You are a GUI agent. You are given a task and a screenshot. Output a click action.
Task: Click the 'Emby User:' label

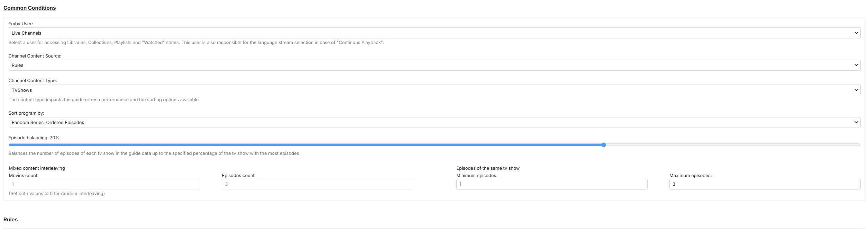click(21, 24)
